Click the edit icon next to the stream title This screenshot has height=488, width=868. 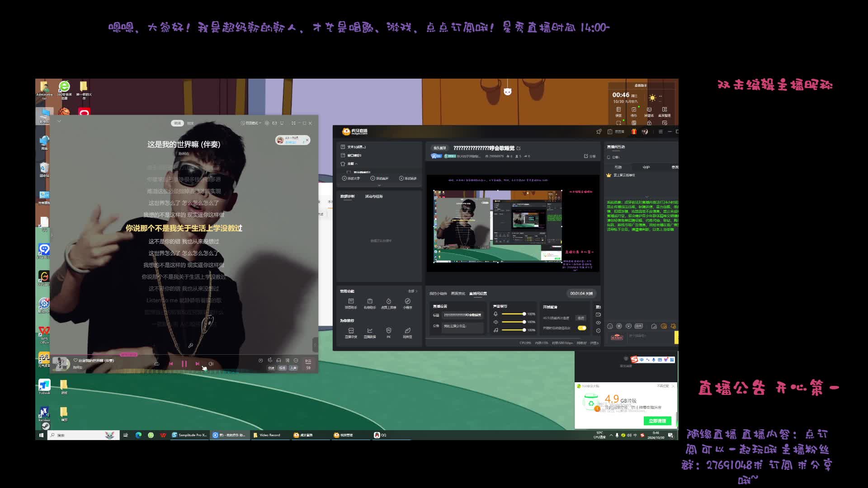[x=519, y=148]
